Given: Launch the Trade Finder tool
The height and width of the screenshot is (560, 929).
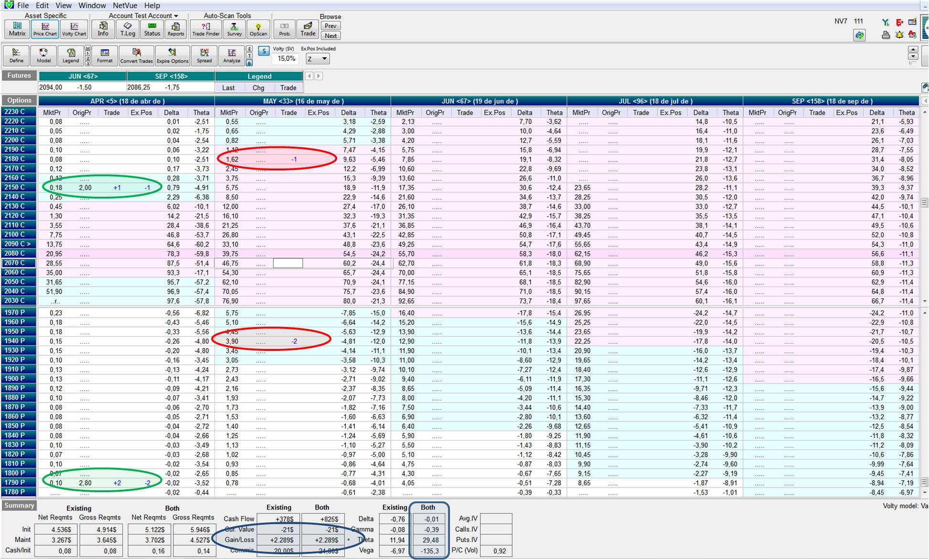Looking at the screenshot, I should [205, 29].
